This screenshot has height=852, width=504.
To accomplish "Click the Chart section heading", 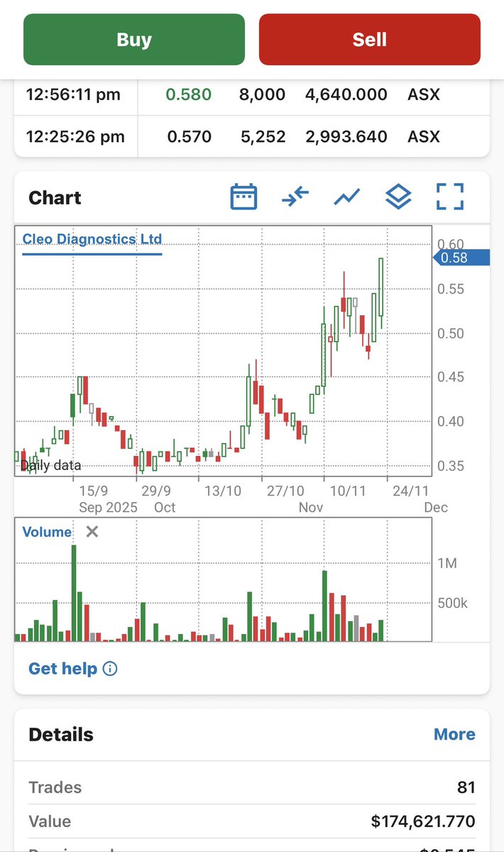I will click(55, 197).
